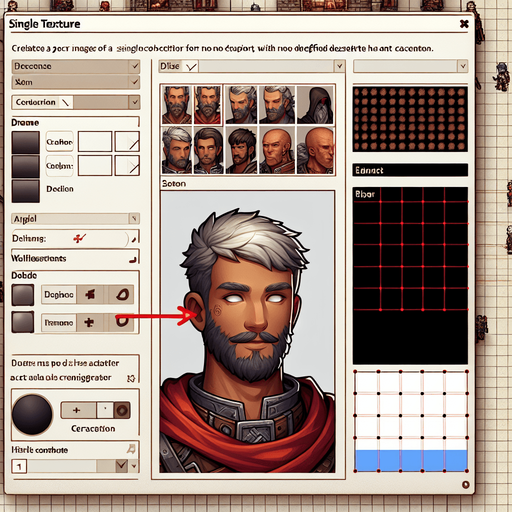Click the dot button above Ceracotion
The image size is (512, 512).
point(105,410)
